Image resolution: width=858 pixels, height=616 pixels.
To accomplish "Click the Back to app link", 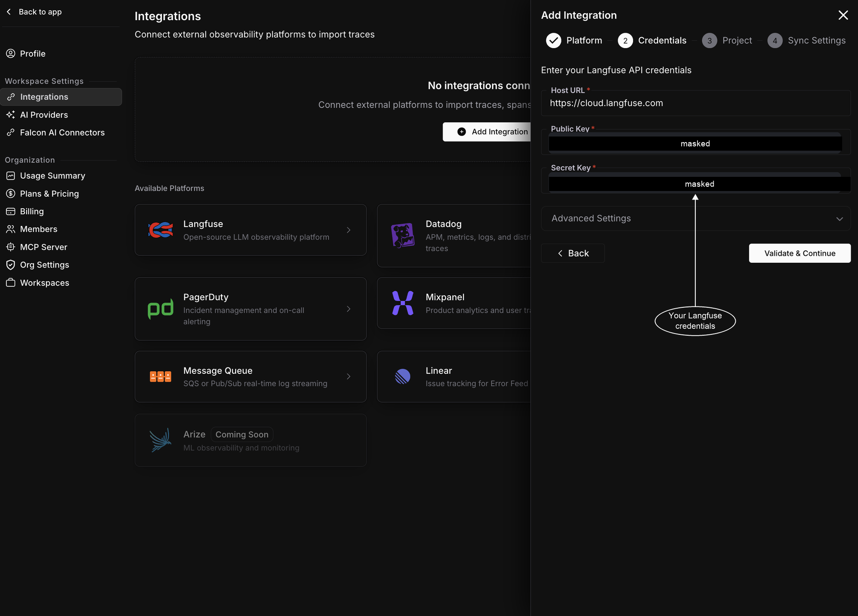I will (34, 12).
